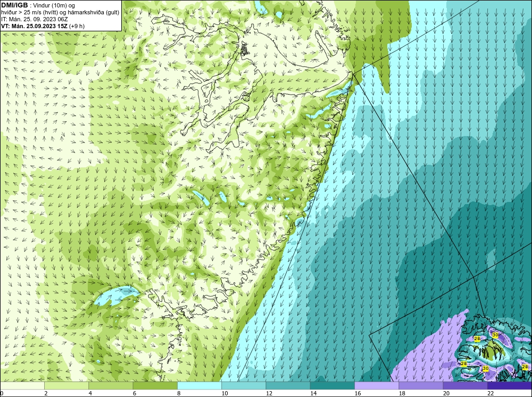532x397 pixels.
Task: Click the legend scale number 8
Action: pos(179,393)
